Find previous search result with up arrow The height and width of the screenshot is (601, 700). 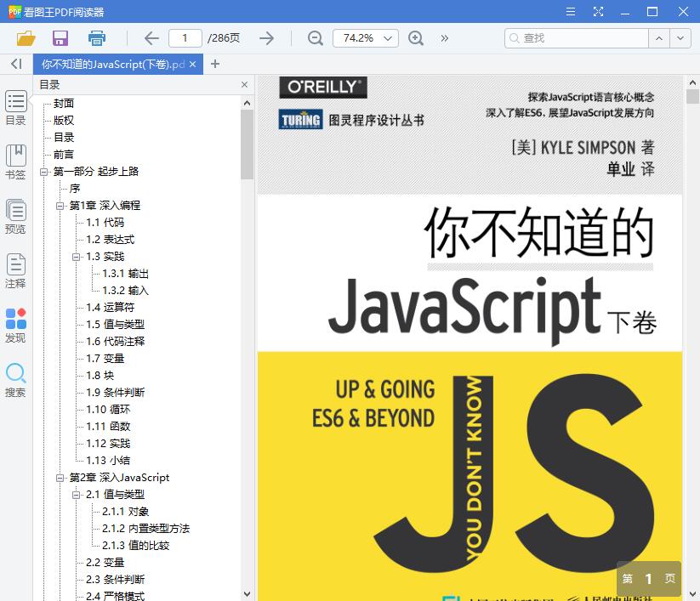[659, 38]
